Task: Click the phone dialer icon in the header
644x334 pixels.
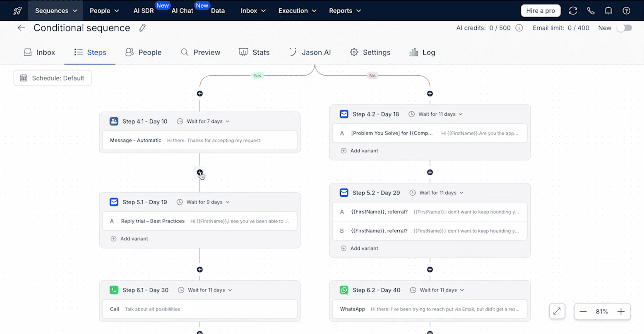Action: [591, 10]
